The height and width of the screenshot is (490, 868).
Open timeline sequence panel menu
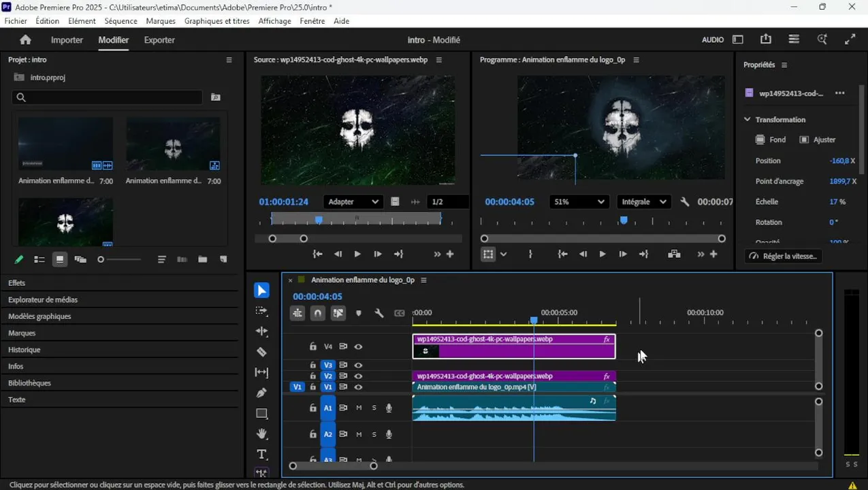pos(423,280)
